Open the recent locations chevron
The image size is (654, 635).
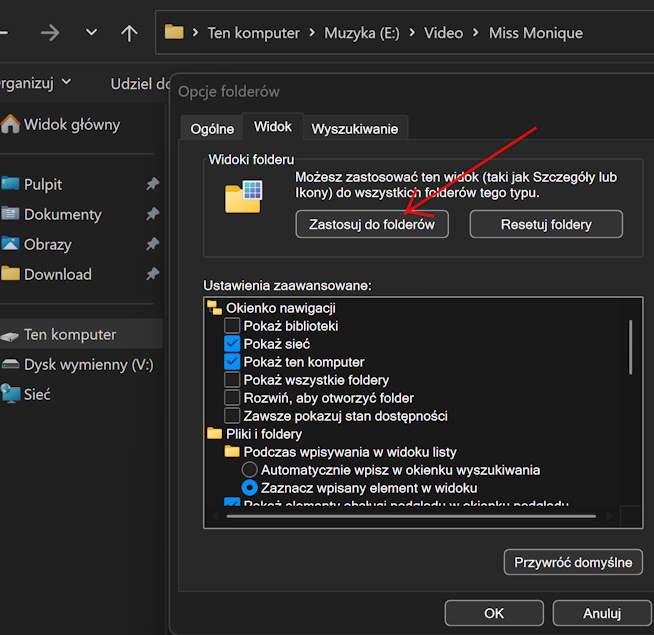click(91, 33)
